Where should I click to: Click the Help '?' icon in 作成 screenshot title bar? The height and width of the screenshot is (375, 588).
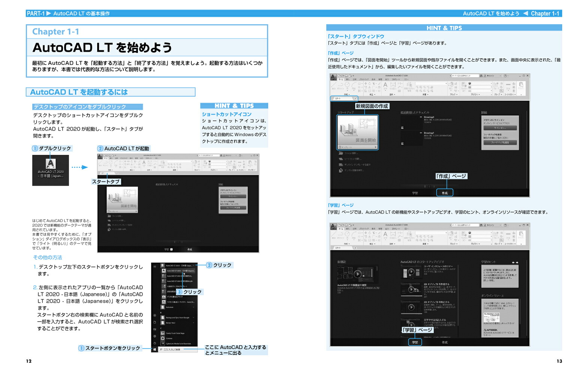tap(506, 76)
